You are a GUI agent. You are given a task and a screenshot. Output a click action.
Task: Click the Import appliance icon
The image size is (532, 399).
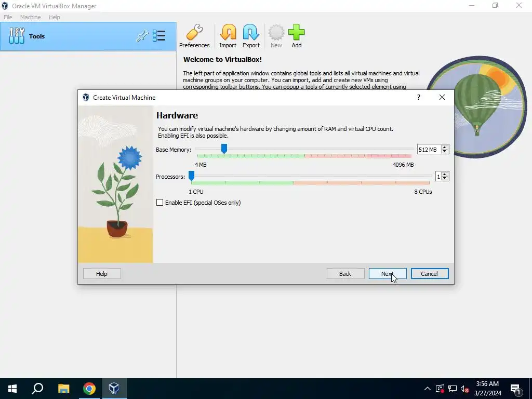tap(228, 36)
